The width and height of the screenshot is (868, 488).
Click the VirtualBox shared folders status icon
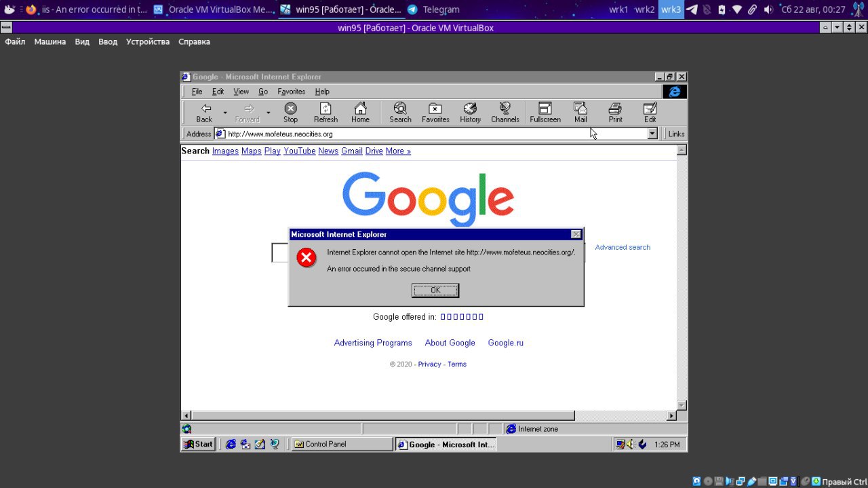[x=762, y=482]
